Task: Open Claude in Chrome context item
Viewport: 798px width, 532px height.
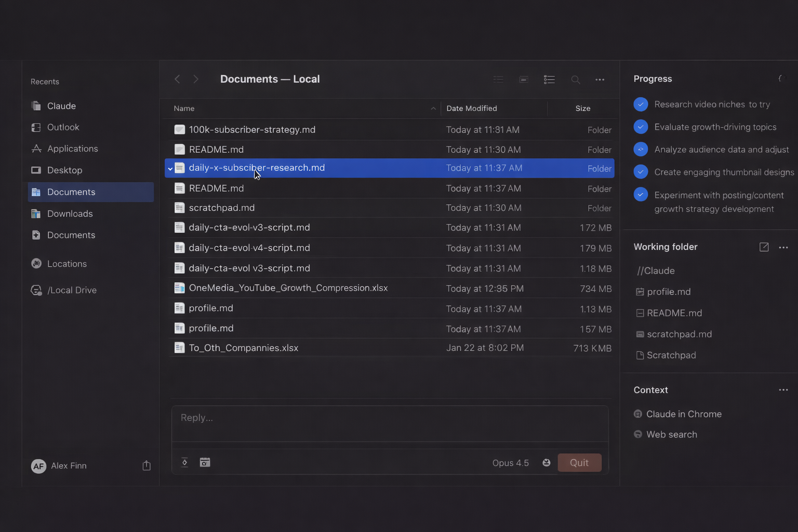Action: 683,414
